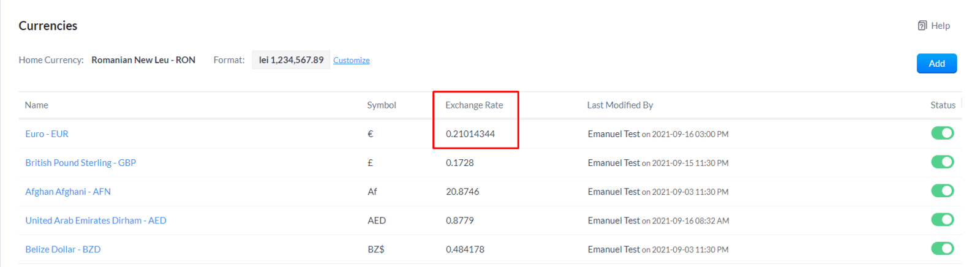This screenshot has height=267, width=980.
Task: Click the Last Modified By column header
Action: coord(620,105)
